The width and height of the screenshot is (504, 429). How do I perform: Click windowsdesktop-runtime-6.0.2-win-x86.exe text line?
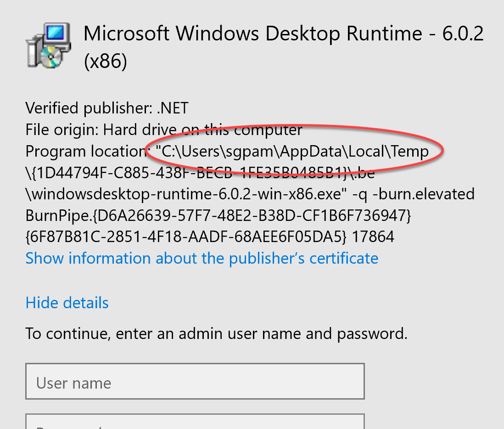coord(250,194)
